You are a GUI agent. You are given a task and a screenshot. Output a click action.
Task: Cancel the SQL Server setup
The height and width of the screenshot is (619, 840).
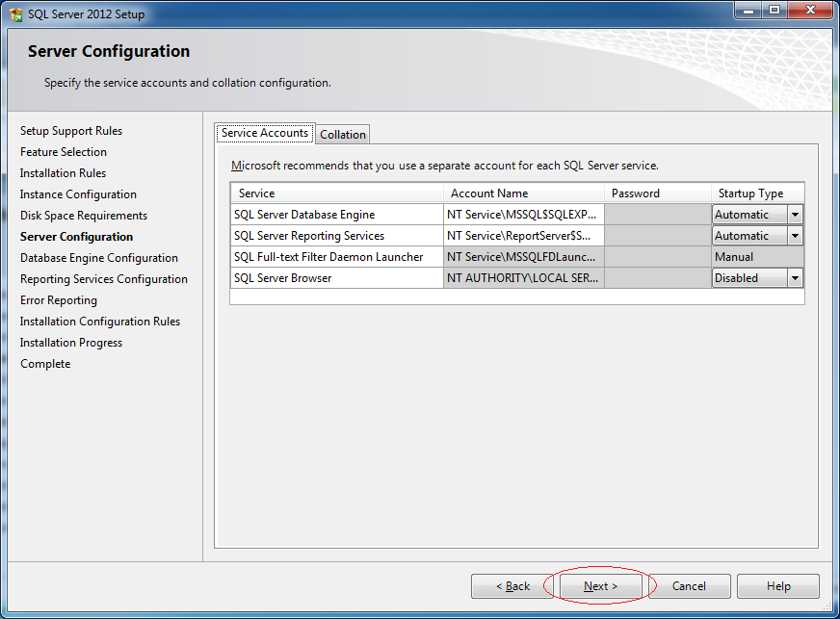[689, 586]
